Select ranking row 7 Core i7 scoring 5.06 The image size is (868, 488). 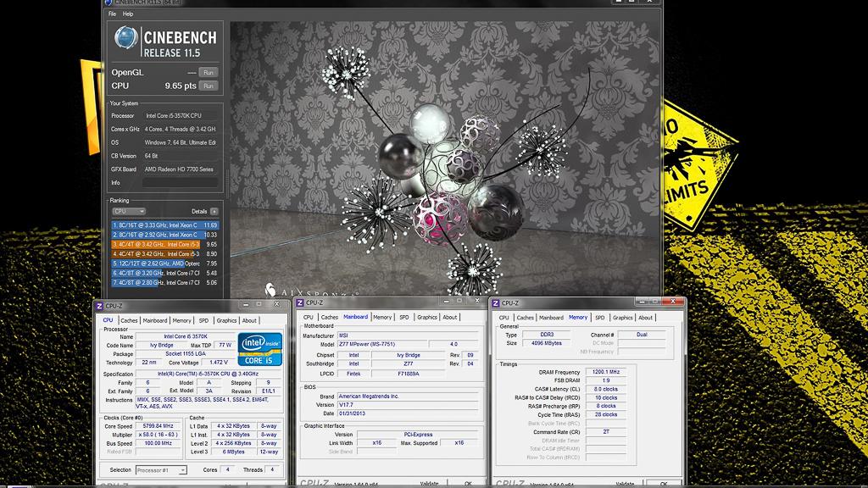pos(165,282)
